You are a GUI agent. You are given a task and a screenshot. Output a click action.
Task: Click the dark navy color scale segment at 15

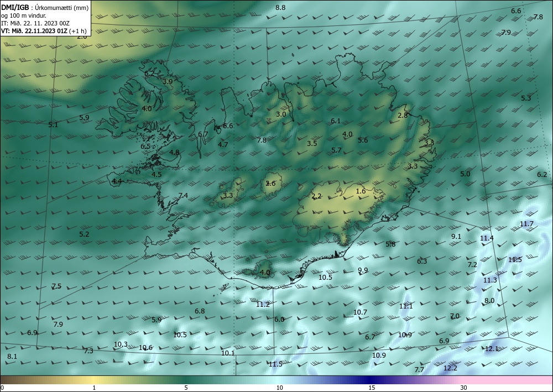372,380
